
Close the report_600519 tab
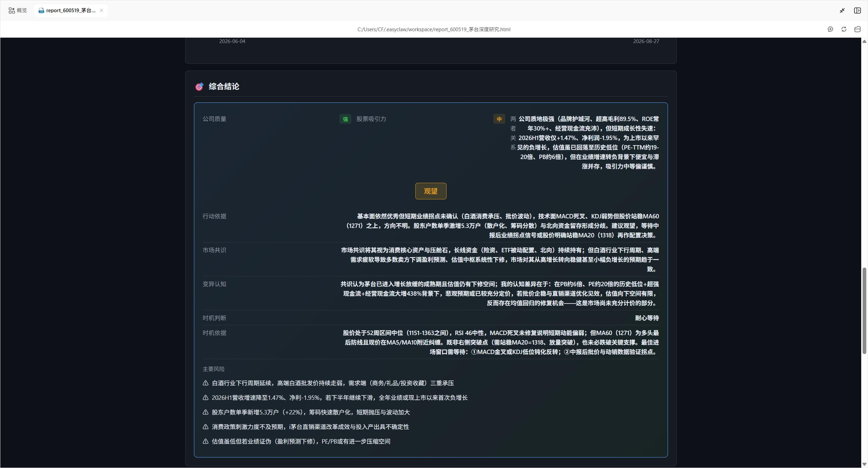101,10
